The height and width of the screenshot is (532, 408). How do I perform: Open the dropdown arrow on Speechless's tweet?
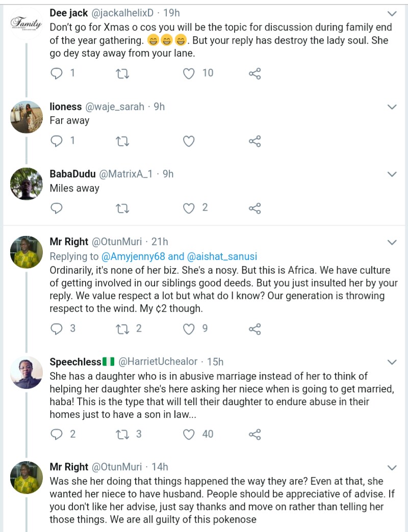(x=392, y=362)
